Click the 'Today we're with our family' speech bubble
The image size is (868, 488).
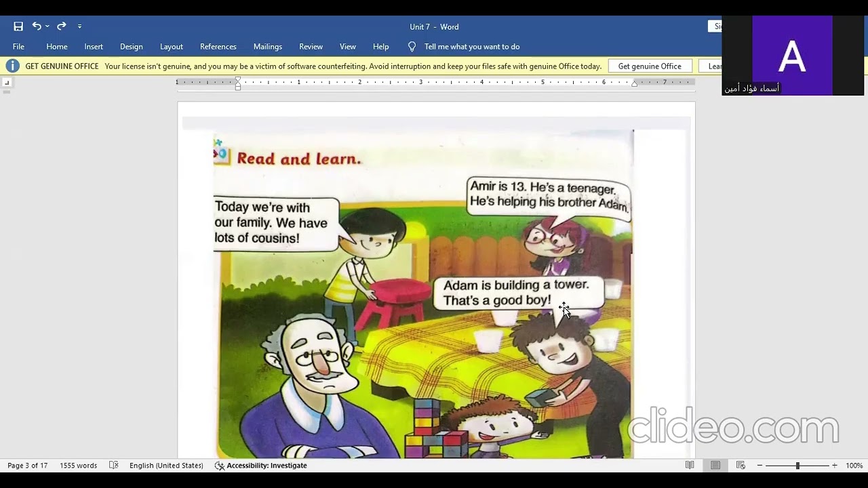click(x=275, y=224)
